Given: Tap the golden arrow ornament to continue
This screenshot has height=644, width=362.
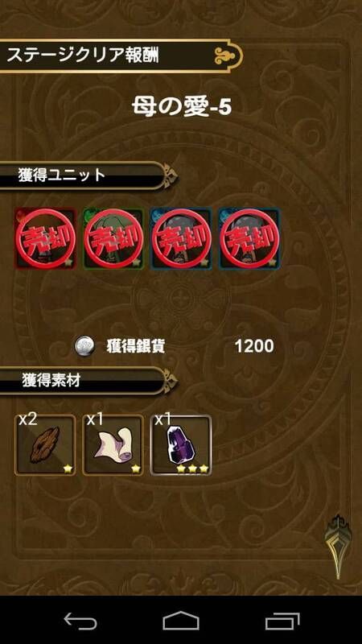Looking at the screenshot, I should [x=337, y=547].
